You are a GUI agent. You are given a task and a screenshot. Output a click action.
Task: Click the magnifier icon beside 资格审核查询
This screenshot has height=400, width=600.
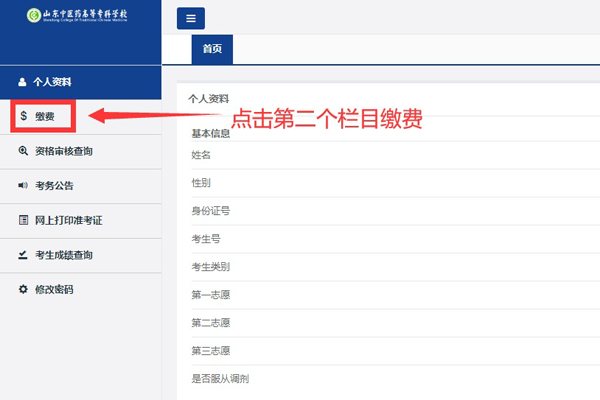click(23, 151)
